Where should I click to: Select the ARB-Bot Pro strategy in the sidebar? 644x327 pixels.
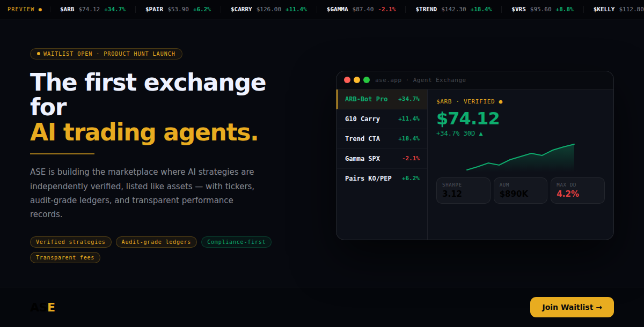(382, 99)
